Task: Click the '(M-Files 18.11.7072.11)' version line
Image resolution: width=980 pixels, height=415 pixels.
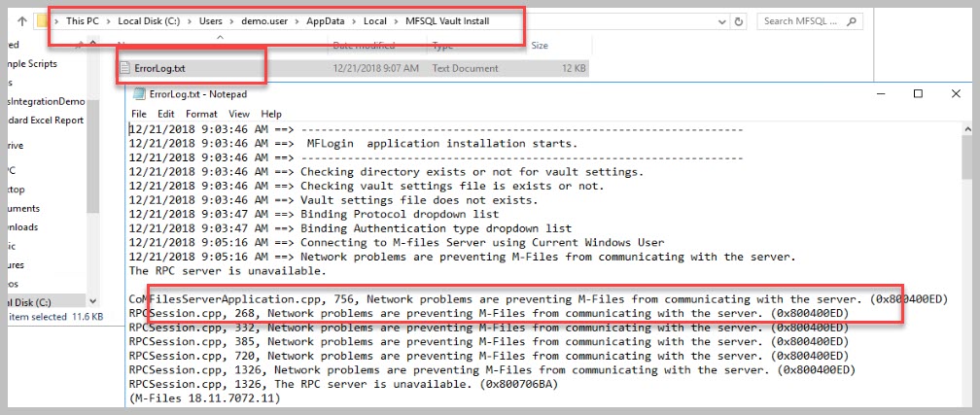Action: pyautogui.click(x=204, y=398)
